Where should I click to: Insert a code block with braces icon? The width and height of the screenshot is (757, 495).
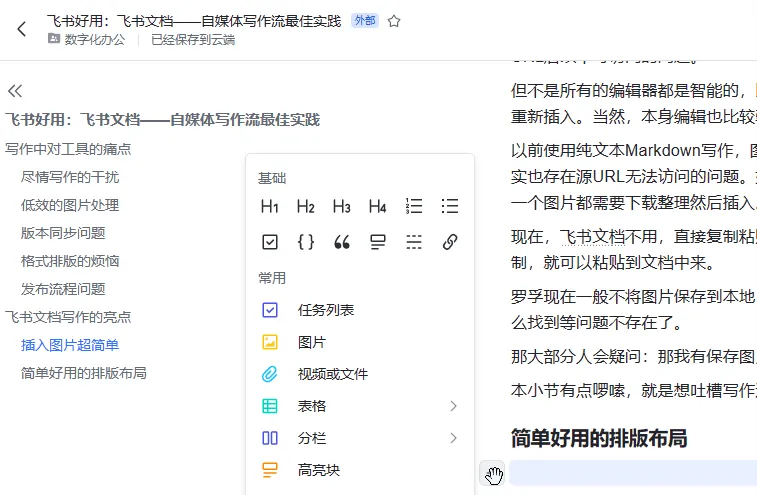[306, 241]
